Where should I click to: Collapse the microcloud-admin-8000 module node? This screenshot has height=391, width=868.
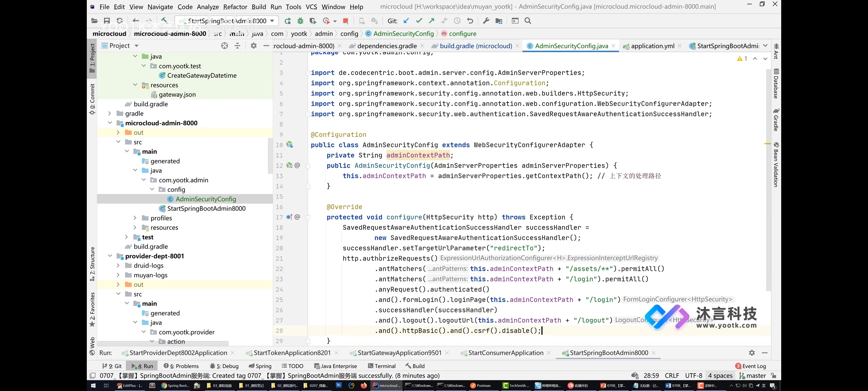110,123
